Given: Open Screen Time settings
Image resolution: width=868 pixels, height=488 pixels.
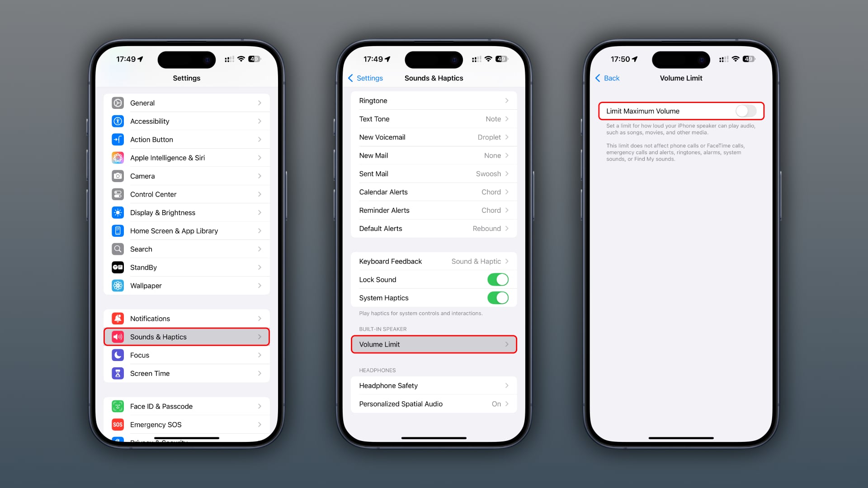Looking at the screenshot, I should point(186,373).
